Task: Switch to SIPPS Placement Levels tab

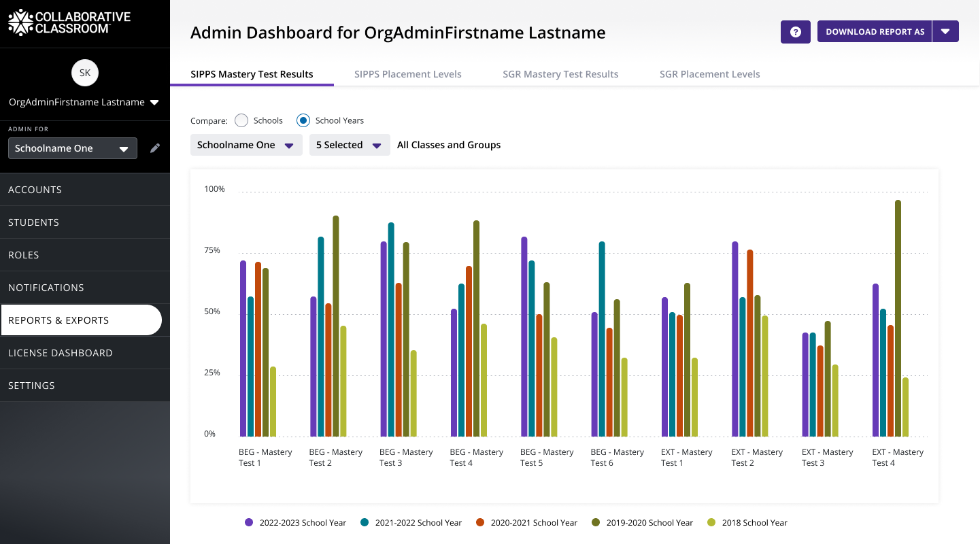Action: point(407,74)
